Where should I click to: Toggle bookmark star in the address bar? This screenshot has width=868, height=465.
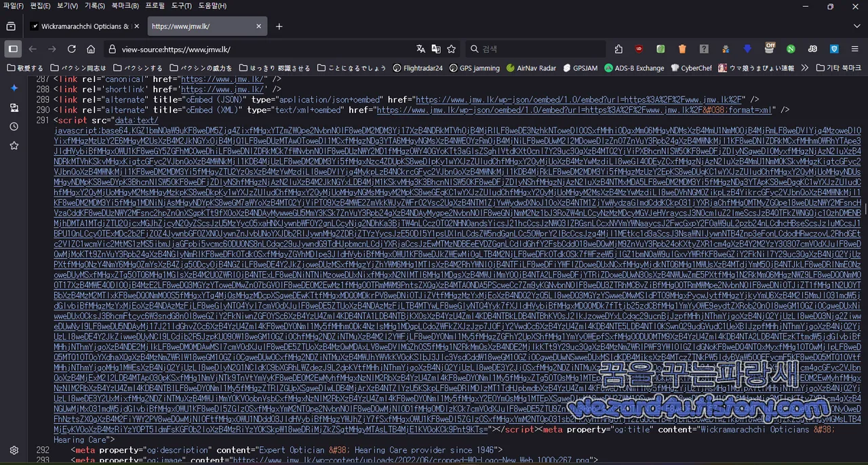(x=452, y=49)
